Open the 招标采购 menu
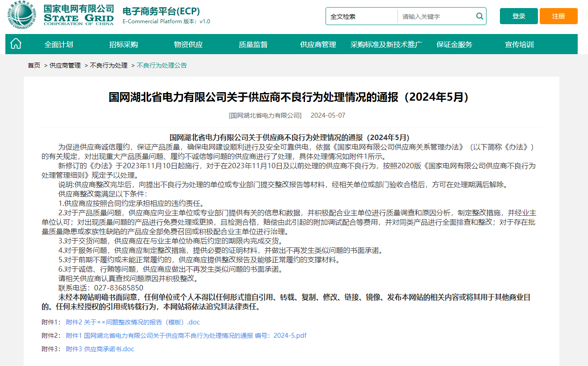This screenshot has width=588, height=366. tap(123, 44)
